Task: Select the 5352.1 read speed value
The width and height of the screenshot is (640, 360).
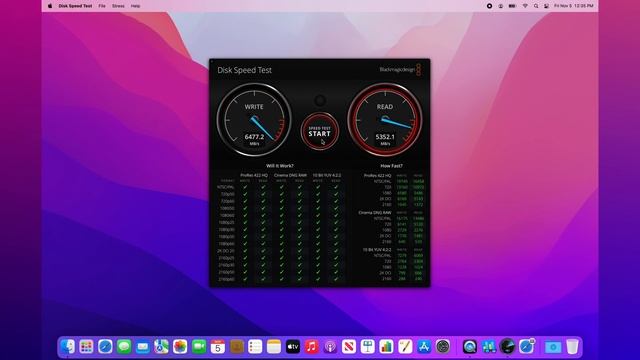Action: click(x=385, y=137)
